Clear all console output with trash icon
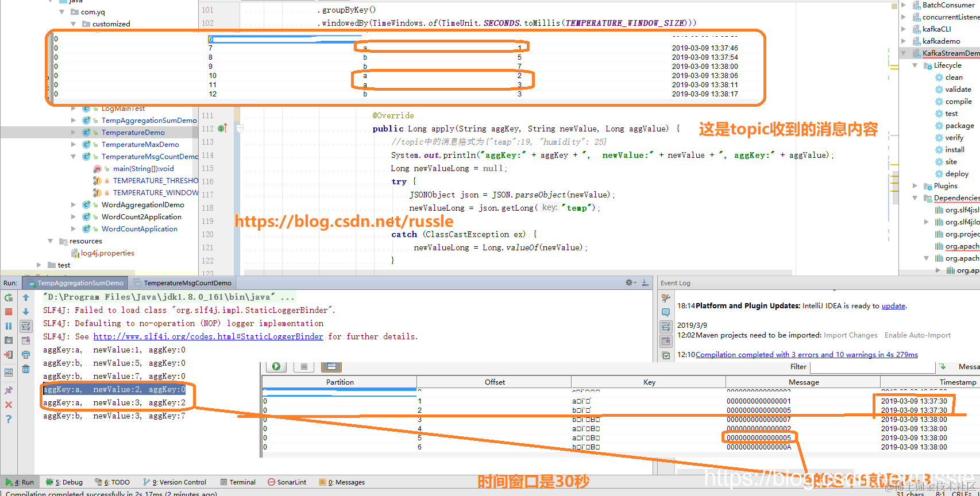 click(26, 369)
